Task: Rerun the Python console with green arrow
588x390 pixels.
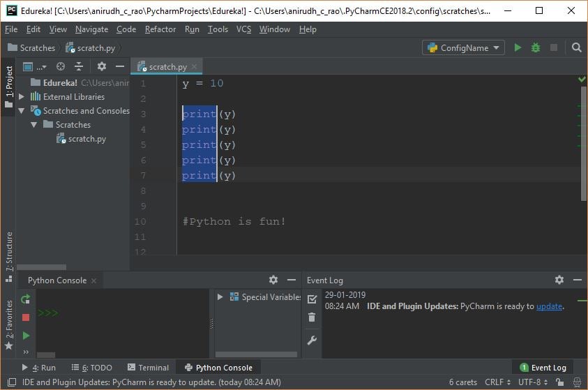Action: 26,299
